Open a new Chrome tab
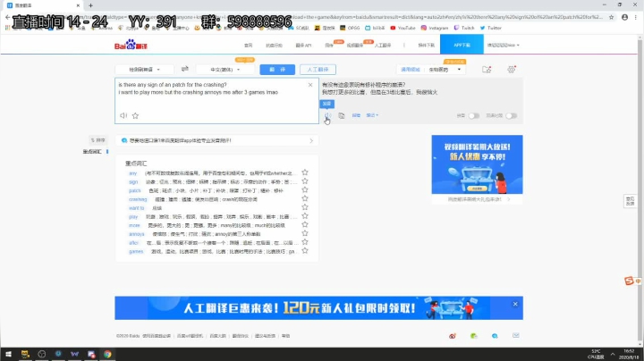Image resolution: width=644 pixels, height=361 pixels. [90, 5]
